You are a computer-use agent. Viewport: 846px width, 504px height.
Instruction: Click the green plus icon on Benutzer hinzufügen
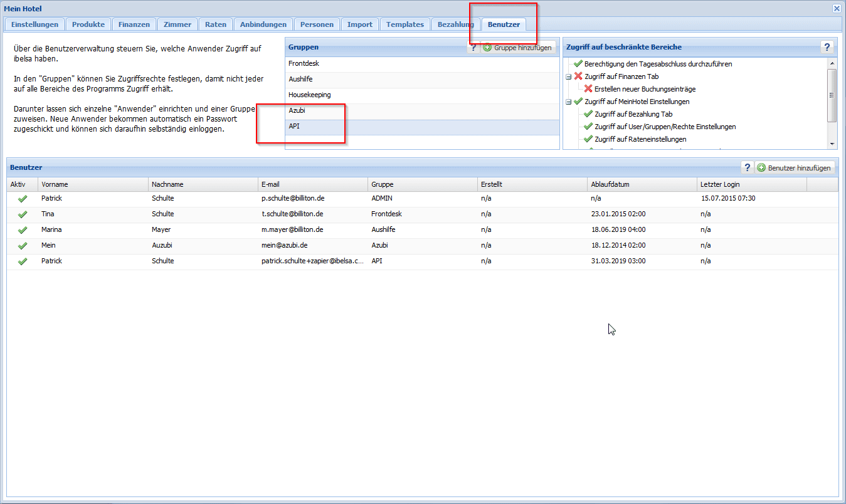(x=761, y=168)
